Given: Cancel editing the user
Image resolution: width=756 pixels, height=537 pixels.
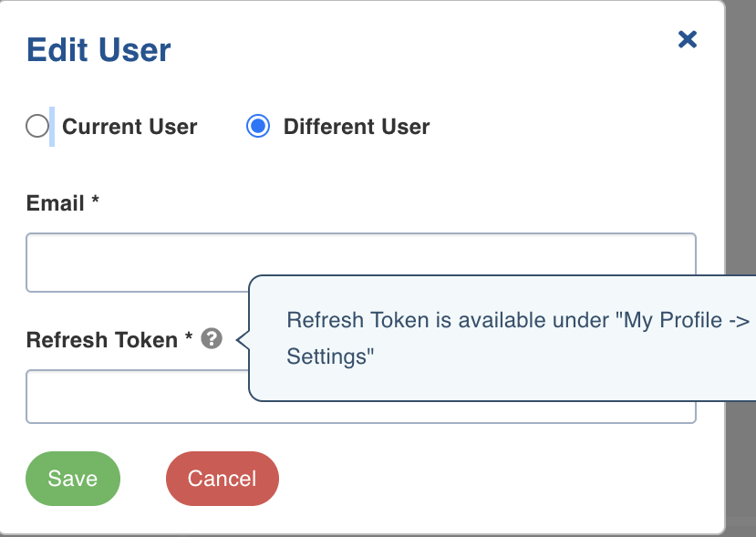Looking at the screenshot, I should coord(223,479).
